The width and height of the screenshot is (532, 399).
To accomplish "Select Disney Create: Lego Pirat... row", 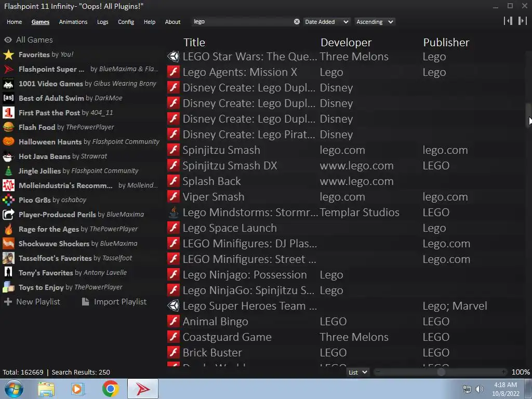I will click(345, 135).
